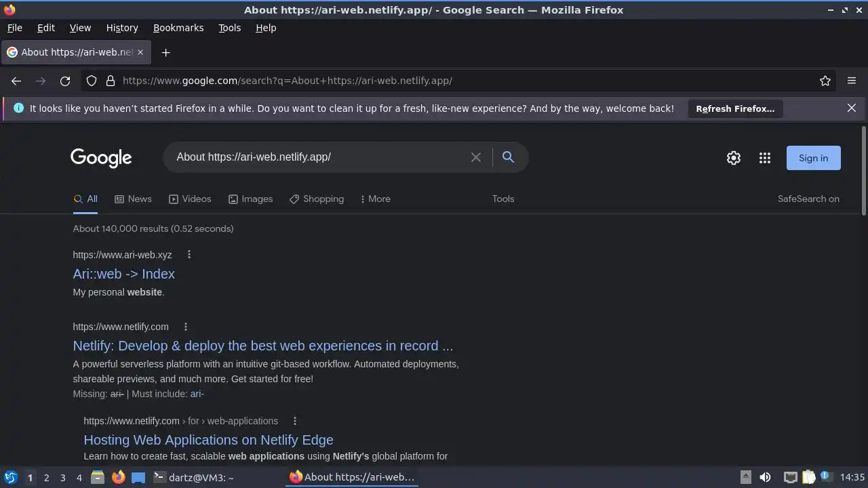Open options for ari-web.xyz result

(189, 255)
